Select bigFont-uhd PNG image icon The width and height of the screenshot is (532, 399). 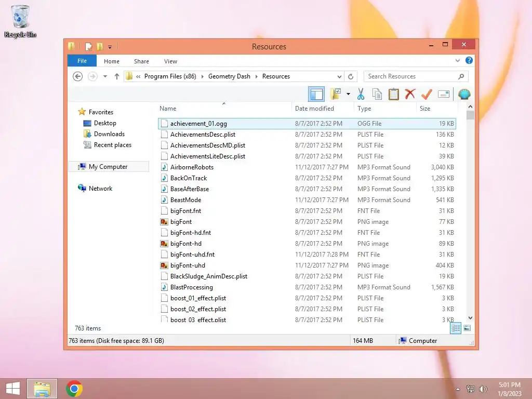click(164, 265)
